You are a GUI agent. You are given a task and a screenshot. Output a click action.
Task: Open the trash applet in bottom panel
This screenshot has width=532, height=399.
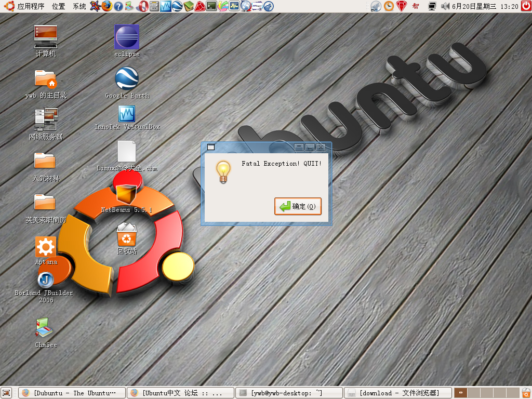(x=526, y=393)
